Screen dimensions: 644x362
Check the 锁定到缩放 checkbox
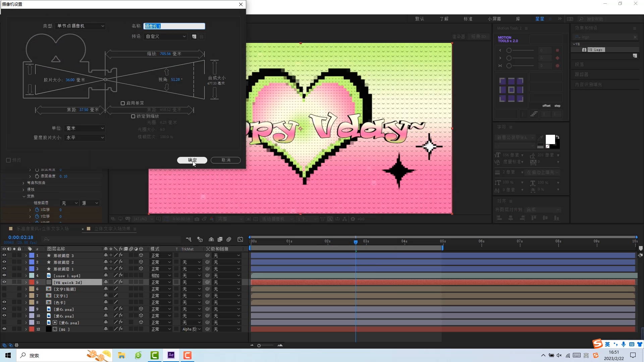point(133,116)
